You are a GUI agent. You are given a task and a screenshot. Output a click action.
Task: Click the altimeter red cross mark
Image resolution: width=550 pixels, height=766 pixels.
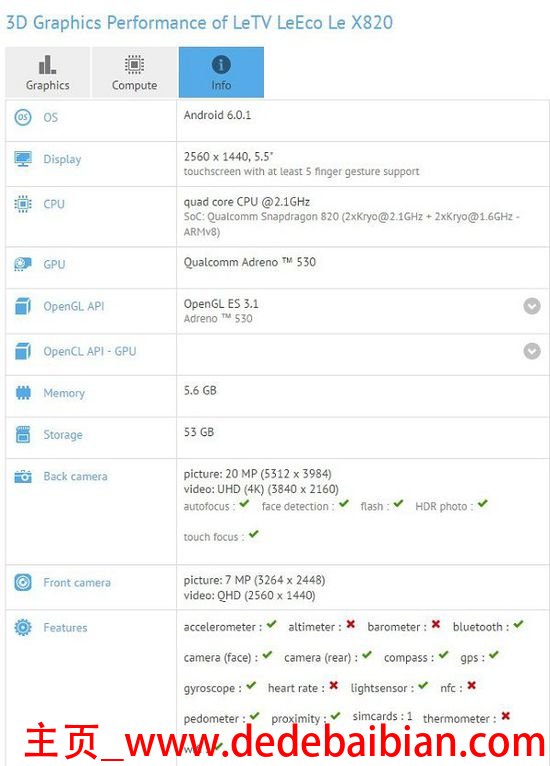coord(351,624)
